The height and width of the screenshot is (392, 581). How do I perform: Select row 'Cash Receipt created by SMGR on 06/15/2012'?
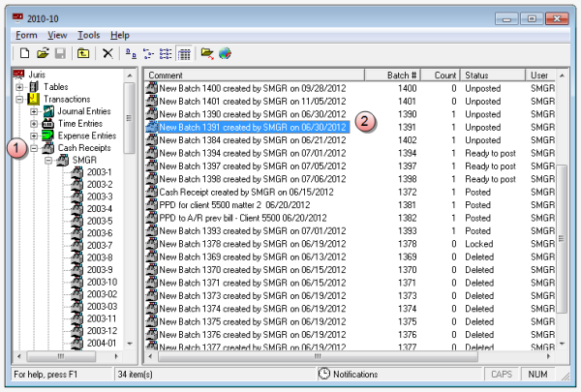click(246, 192)
